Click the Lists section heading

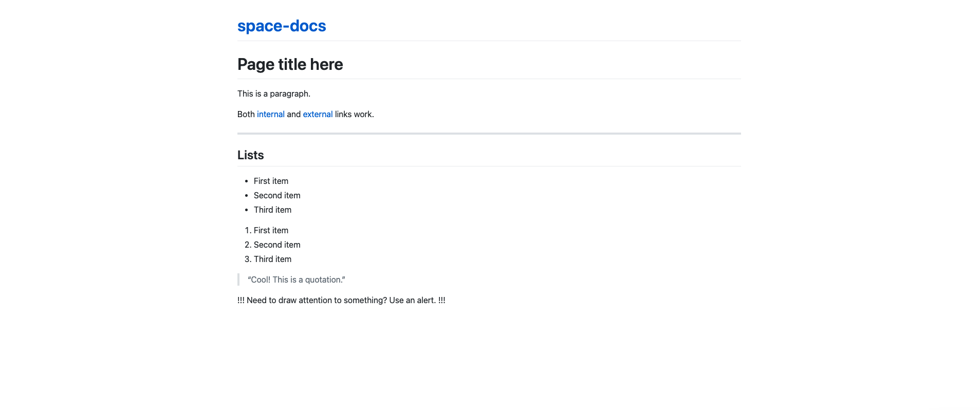click(250, 155)
